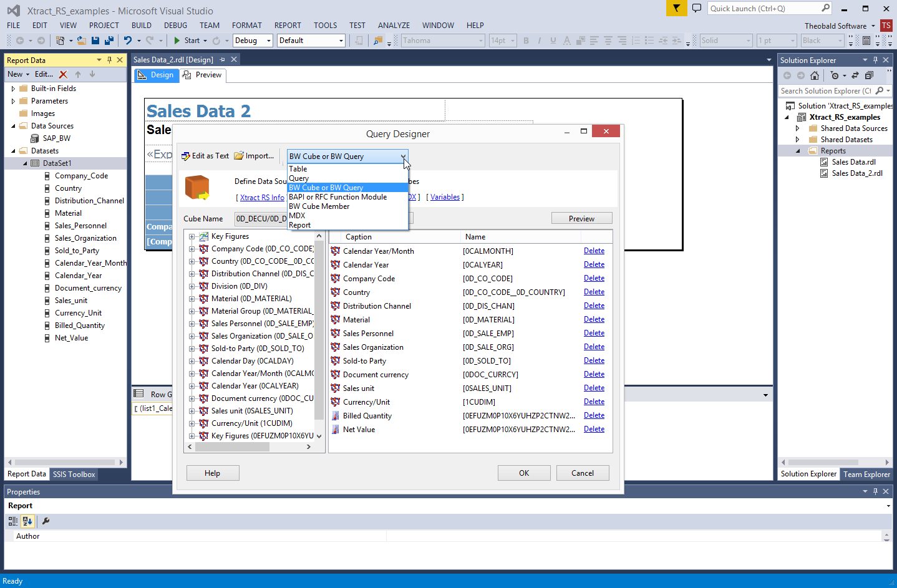Click the Open File folder icon
Screen dimensions: 897x588
(81, 41)
